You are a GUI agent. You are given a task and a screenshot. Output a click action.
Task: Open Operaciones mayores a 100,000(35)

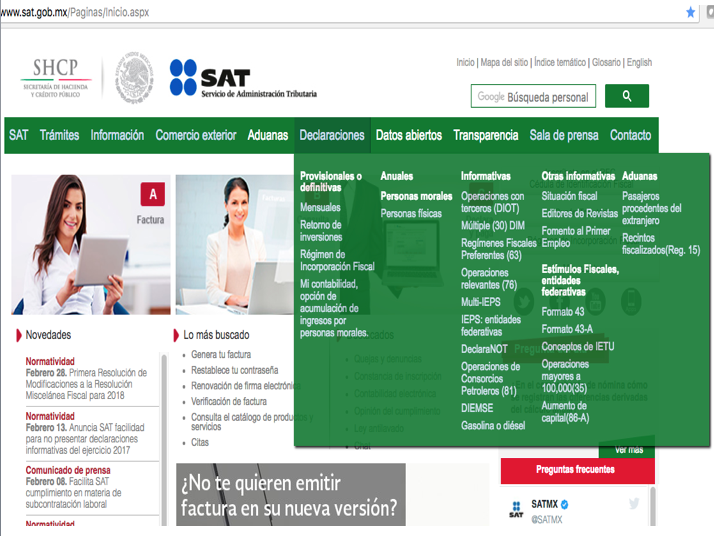coord(565,376)
